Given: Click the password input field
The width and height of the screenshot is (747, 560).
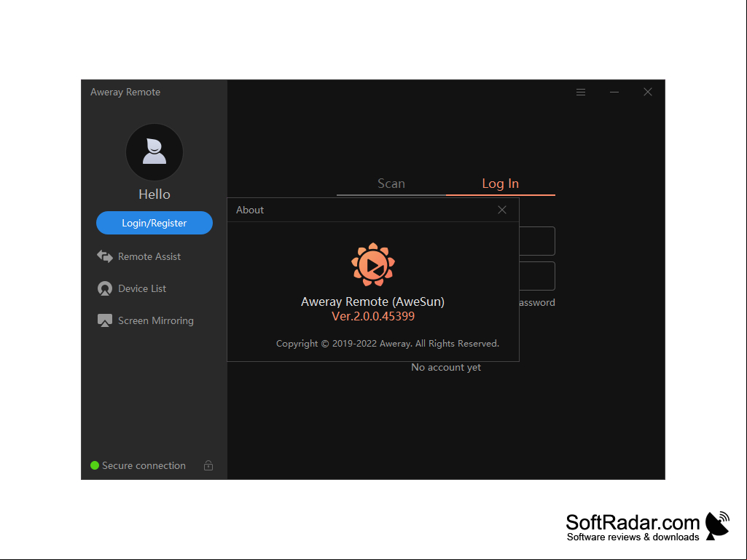Looking at the screenshot, I should coord(537,276).
